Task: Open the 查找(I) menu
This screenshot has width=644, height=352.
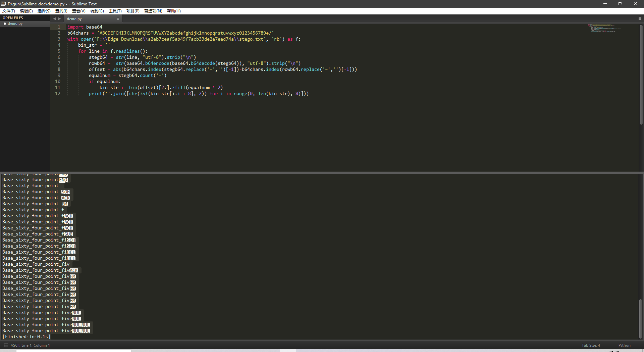Action: click(61, 11)
